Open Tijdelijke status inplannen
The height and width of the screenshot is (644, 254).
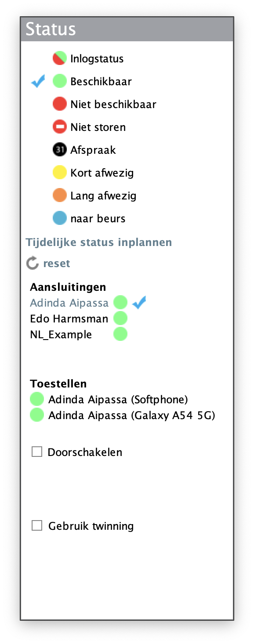click(99, 242)
